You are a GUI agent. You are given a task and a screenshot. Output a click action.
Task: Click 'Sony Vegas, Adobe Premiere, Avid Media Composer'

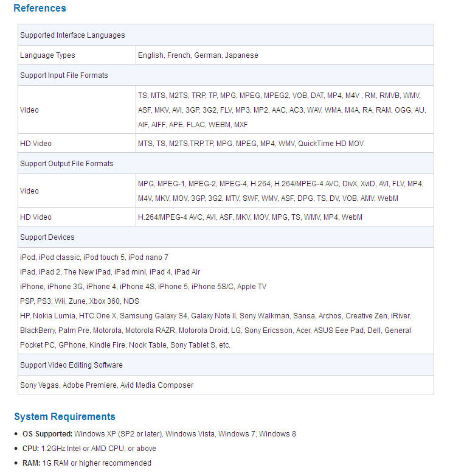107,385
